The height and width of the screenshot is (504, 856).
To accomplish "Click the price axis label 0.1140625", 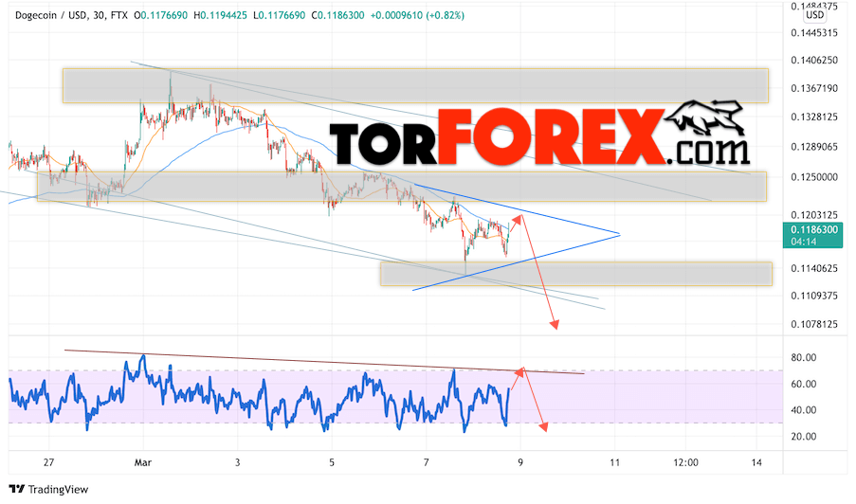I will (x=814, y=268).
